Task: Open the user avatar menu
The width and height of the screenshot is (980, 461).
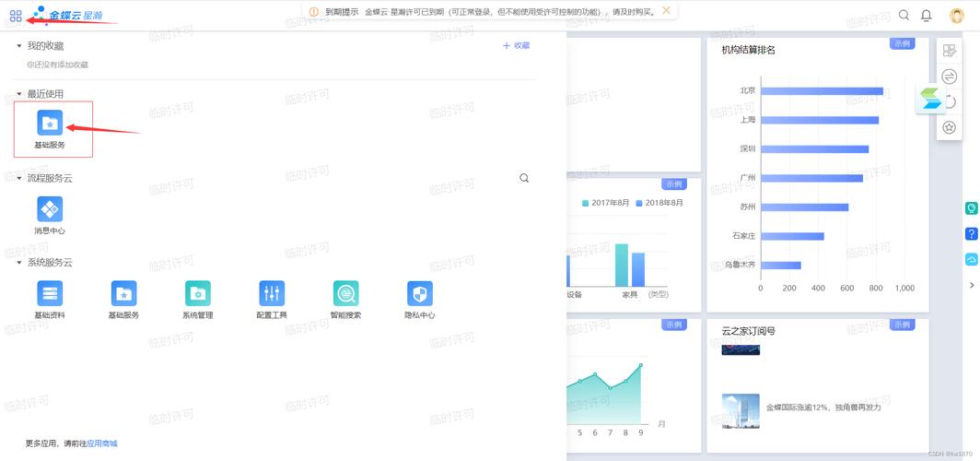Action: tap(956, 16)
